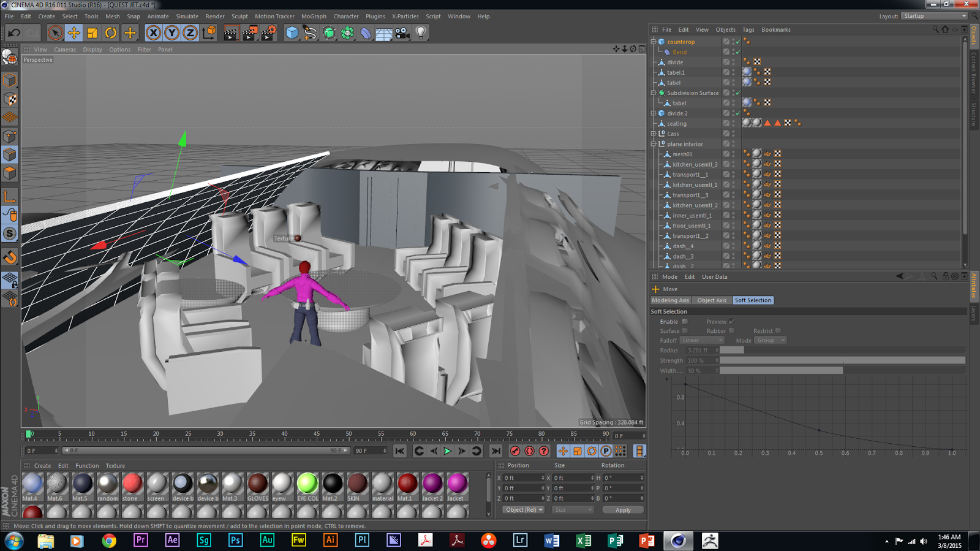The image size is (980, 551).
Task: Click the Undo arrow icon
Action: [x=14, y=33]
